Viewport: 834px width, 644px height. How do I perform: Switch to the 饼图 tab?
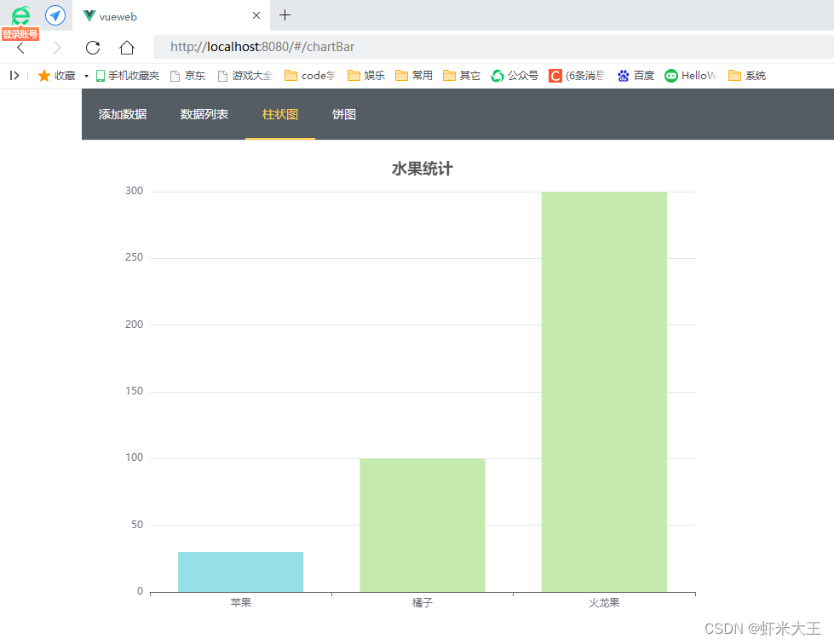pyautogui.click(x=343, y=113)
